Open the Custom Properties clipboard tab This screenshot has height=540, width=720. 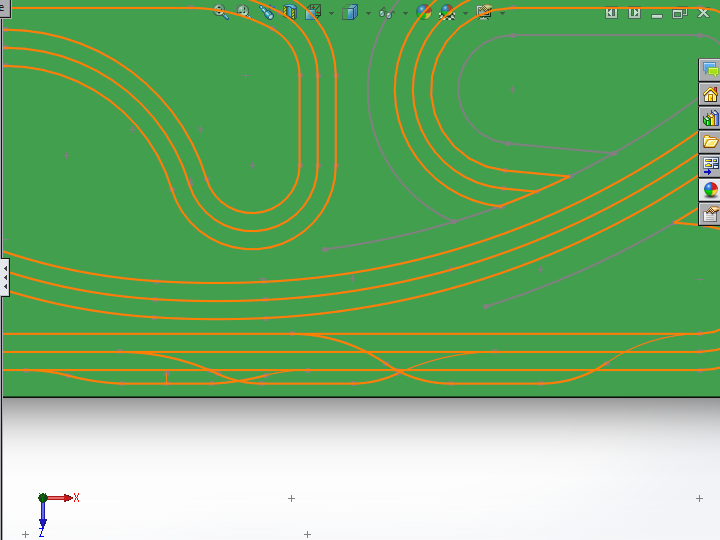[710, 214]
